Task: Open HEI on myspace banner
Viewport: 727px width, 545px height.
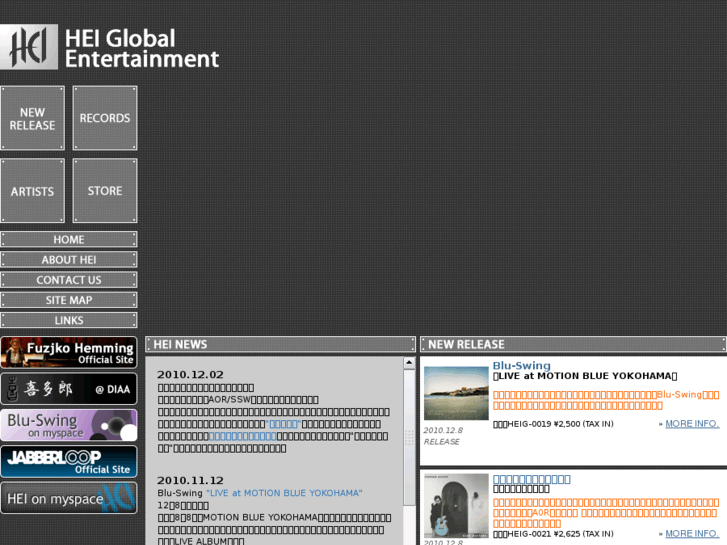Action: (x=69, y=498)
